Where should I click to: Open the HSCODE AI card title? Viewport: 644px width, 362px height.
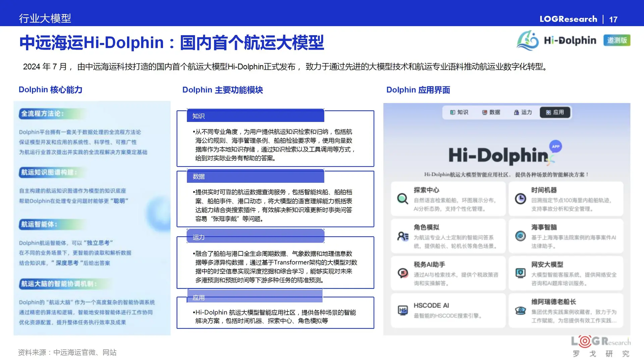click(x=431, y=305)
